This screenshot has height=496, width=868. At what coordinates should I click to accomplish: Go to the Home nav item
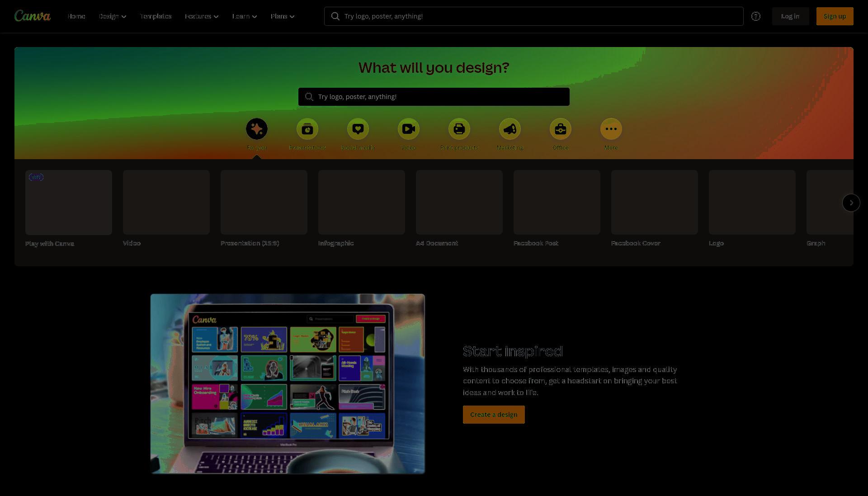point(76,16)
